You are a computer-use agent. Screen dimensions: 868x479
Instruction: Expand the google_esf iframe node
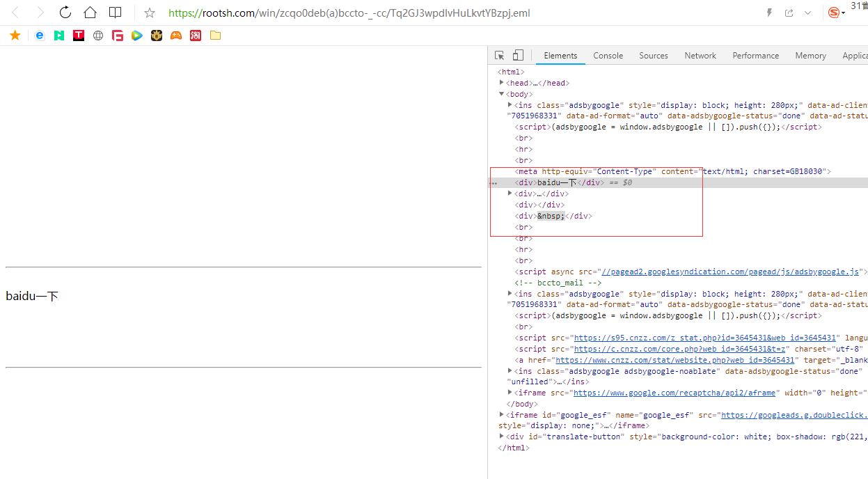pyautogui.click(x=501, y=415)
